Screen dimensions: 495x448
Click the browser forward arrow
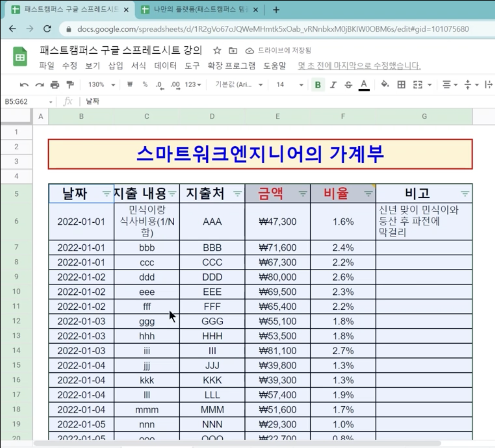tap(30, 29)
